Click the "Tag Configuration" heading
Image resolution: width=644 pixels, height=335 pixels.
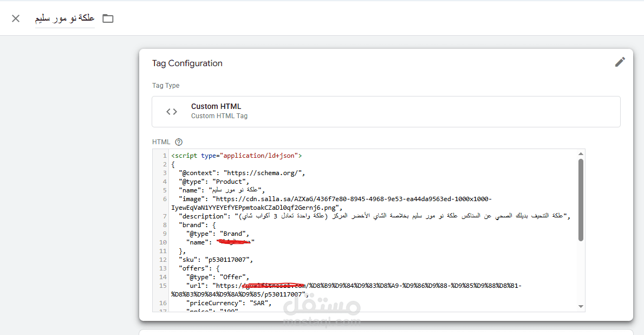tap(187, 63)
